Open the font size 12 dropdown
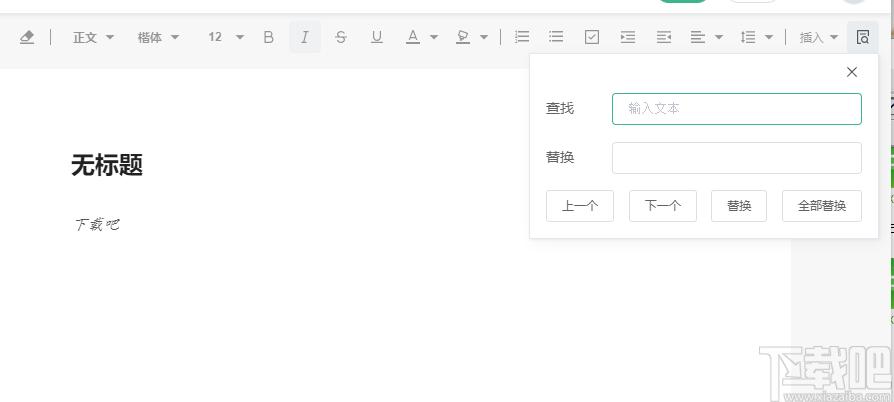The height and width of the screenshot is (402, 894). (x=226, y=37)
